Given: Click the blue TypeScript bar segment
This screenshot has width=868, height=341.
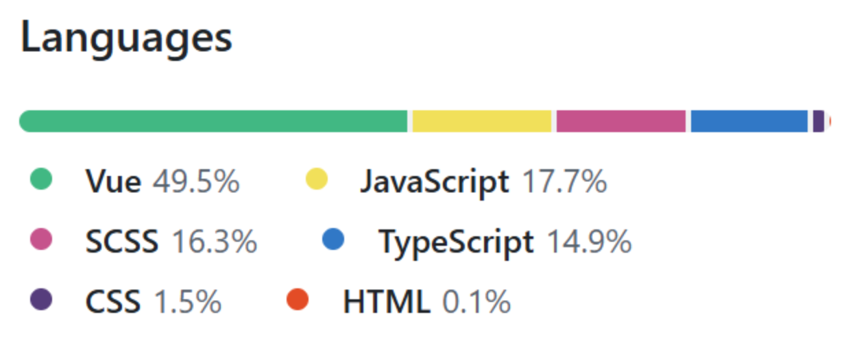Looking at the screenshot, I should click(749, 121).
